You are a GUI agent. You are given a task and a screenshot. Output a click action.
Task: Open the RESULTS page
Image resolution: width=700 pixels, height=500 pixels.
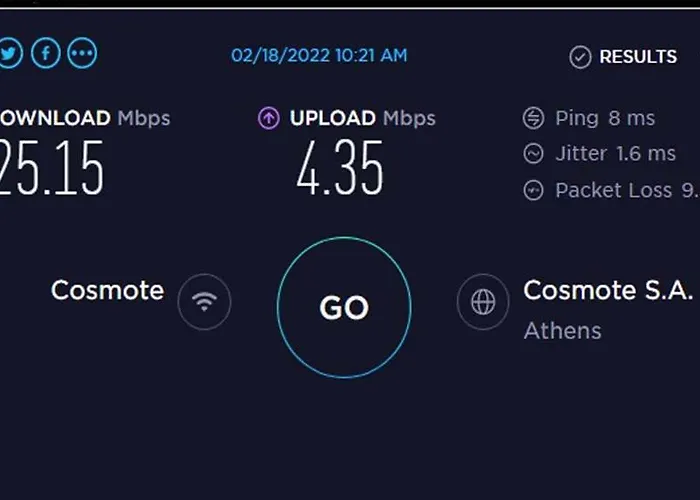(638, 57)
